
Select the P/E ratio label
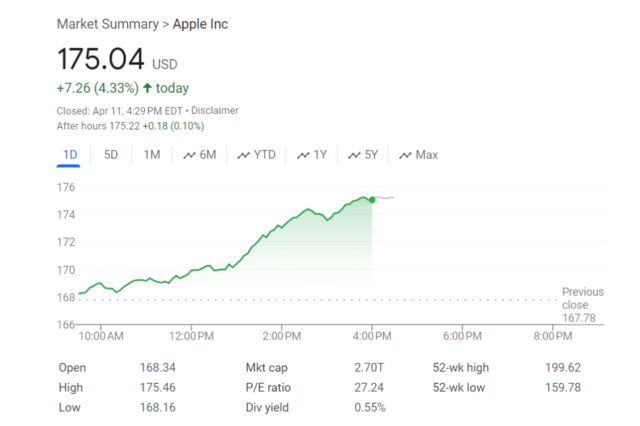pos(268,387)
